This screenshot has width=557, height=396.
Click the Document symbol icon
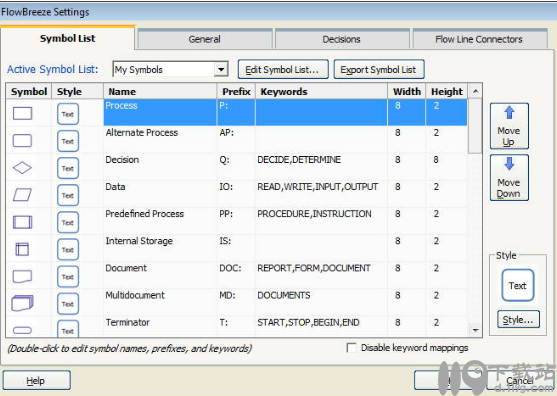click(22, 276)
